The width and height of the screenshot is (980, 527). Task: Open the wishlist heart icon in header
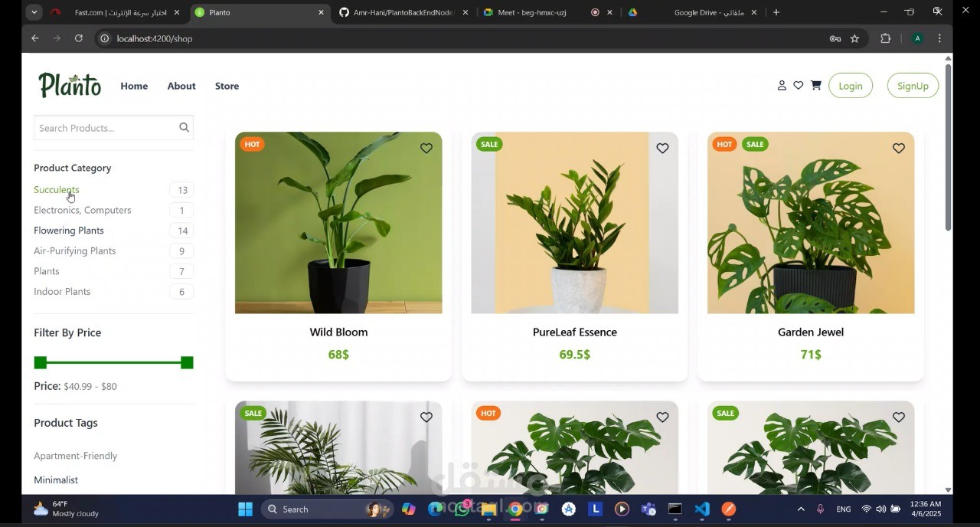799,86
